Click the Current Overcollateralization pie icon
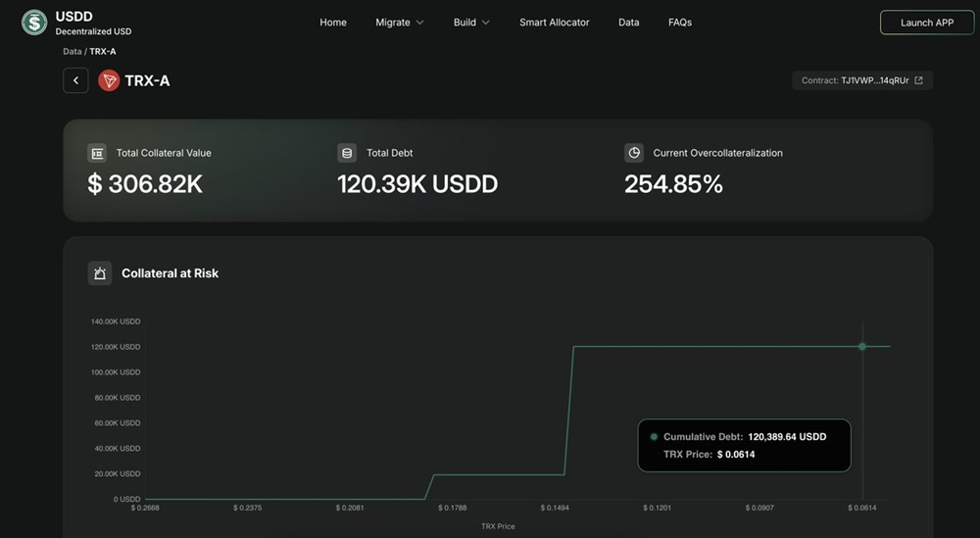 coord(634,153)
